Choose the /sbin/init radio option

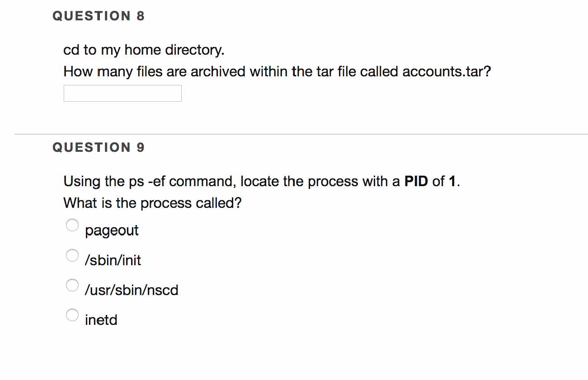tap(72, 255)
